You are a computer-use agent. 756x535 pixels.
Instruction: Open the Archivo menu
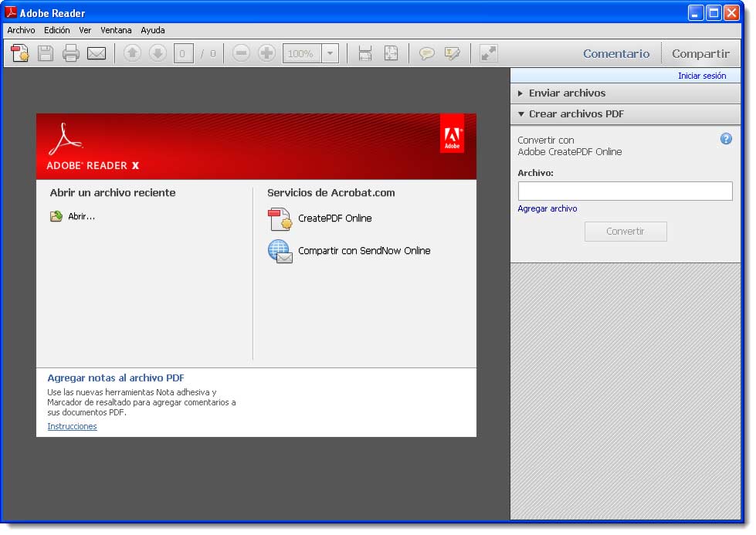[x=21, y=30]
